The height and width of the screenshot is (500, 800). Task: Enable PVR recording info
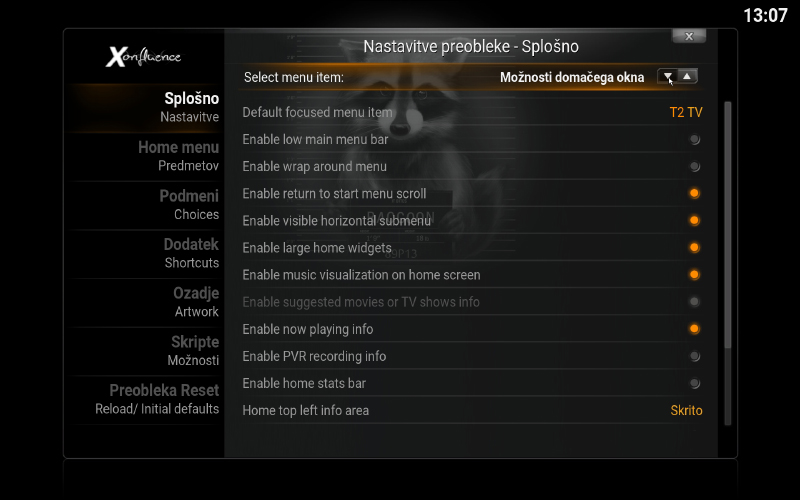(x=694, y=356)
